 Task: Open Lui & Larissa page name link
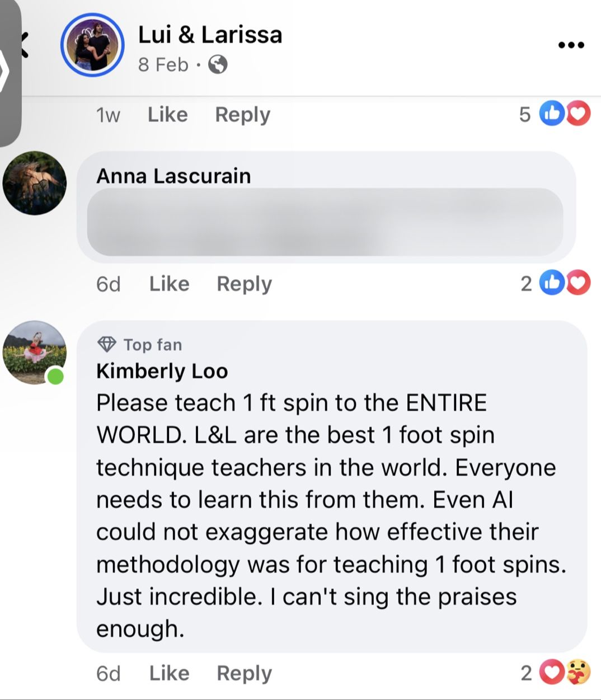pyautogui.click(x=210, y=35)
